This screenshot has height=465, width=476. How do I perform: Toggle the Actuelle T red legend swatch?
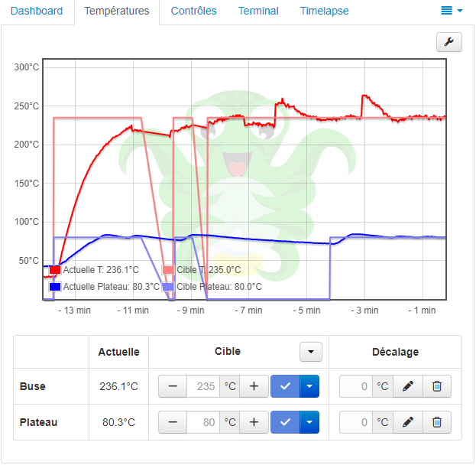(x=55, y=270)
